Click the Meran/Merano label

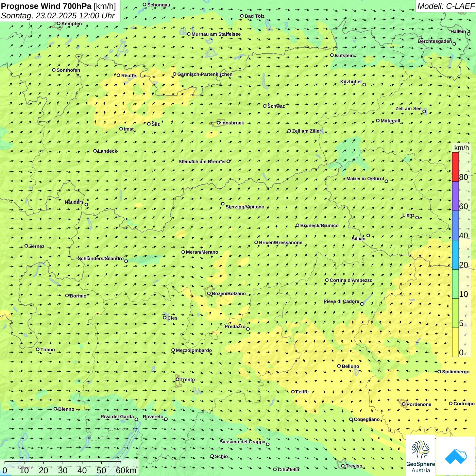click(x=202, y=252)
